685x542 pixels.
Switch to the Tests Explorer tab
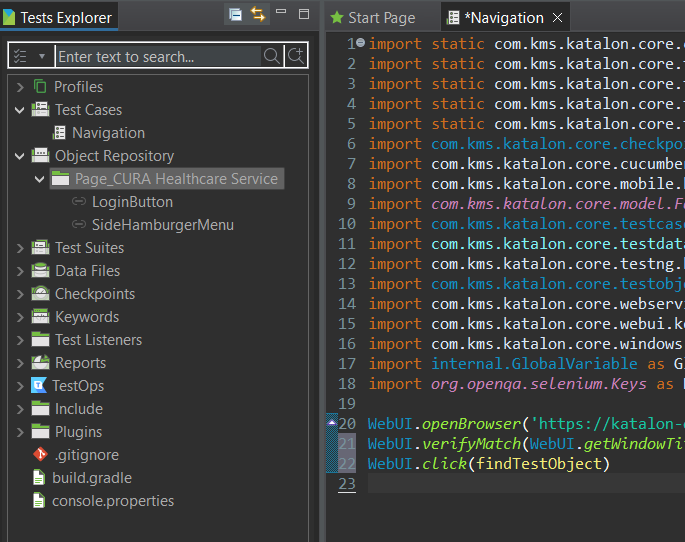point(59,17)
